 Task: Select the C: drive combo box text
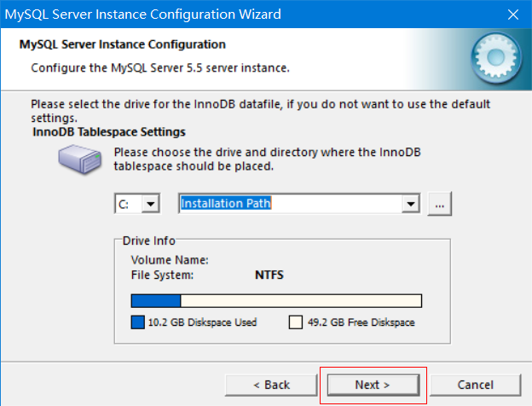coord(124,205)
